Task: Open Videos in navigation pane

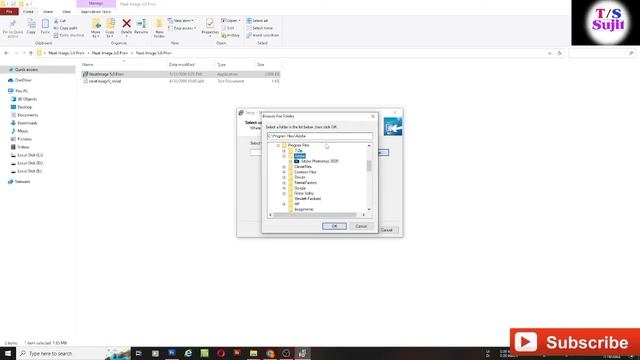Action: (23, 147)
